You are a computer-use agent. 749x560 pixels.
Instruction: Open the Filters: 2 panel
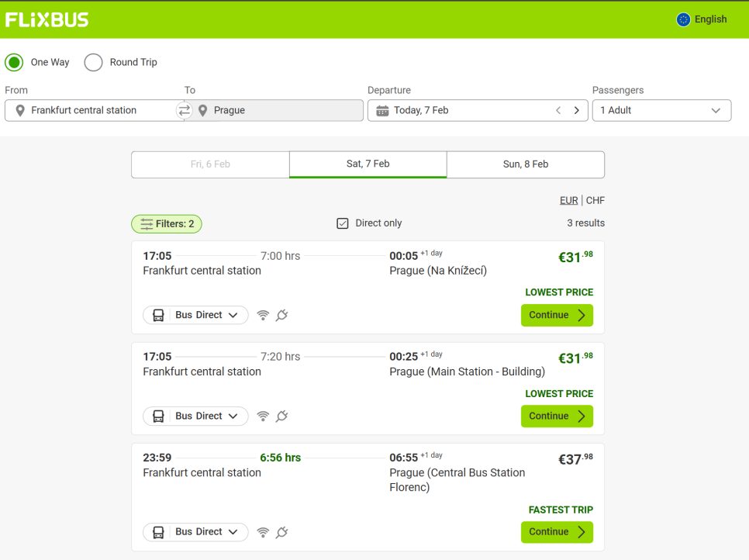click(167, 223)
